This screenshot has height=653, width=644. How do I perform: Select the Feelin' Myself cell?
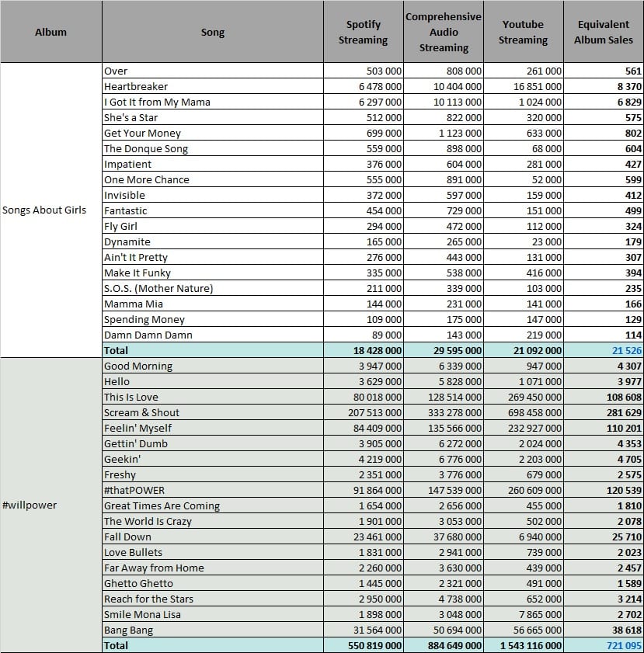[212, 428]
